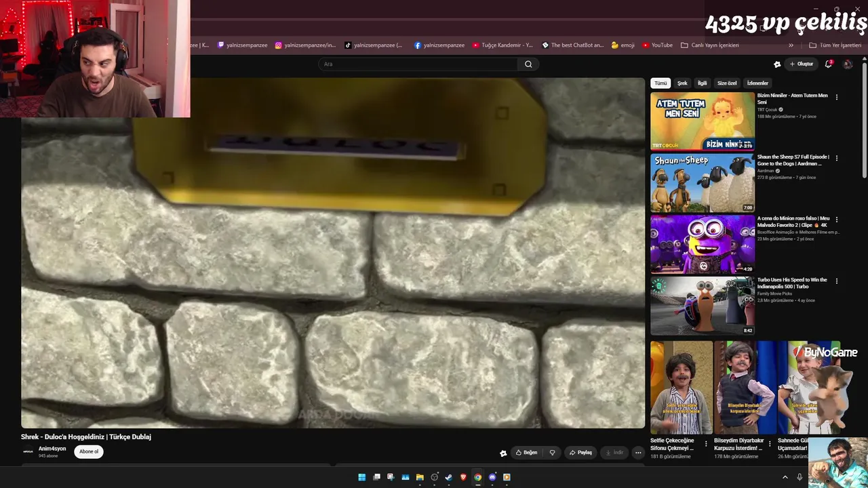868x488 pixels.
Task: Show hidden system tray icons
Action: coord(785,477)
